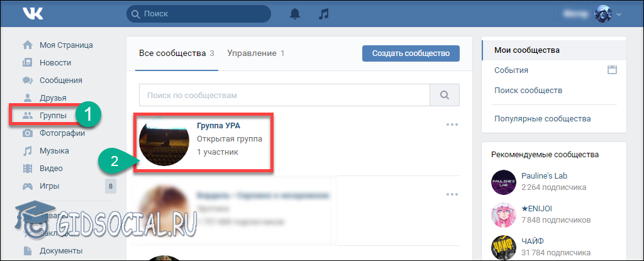This screenshot has width=644, height=261.
Task: Click the Видео film icon
Action: click(x=28, y=169)
